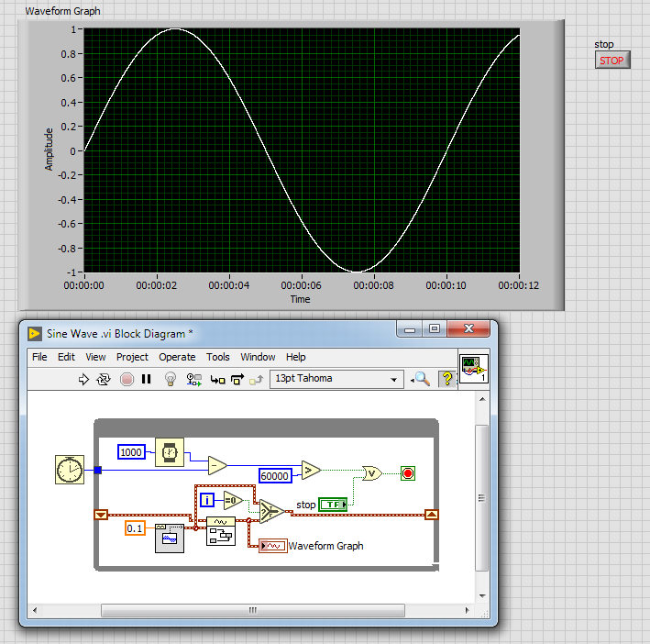
Task: Click the VI icon at the window's top right
Action: (474, 369)
